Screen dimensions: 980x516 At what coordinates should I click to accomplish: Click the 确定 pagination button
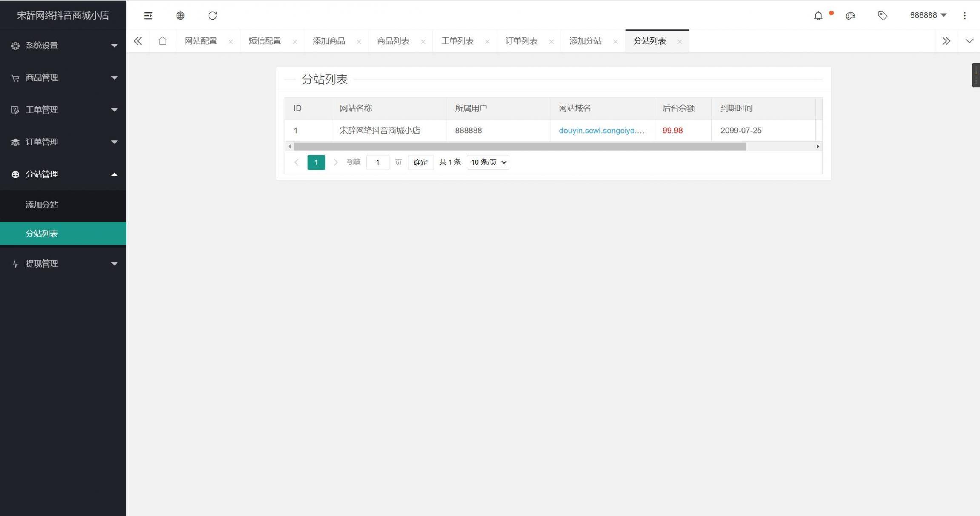[420, 162]
